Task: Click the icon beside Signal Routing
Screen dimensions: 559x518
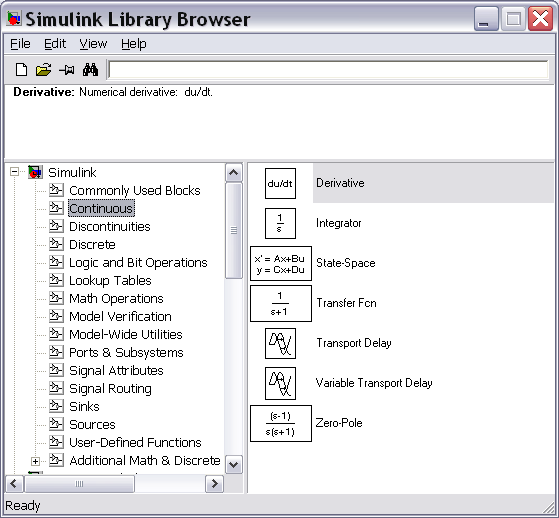Action: (x=56, y=388)
